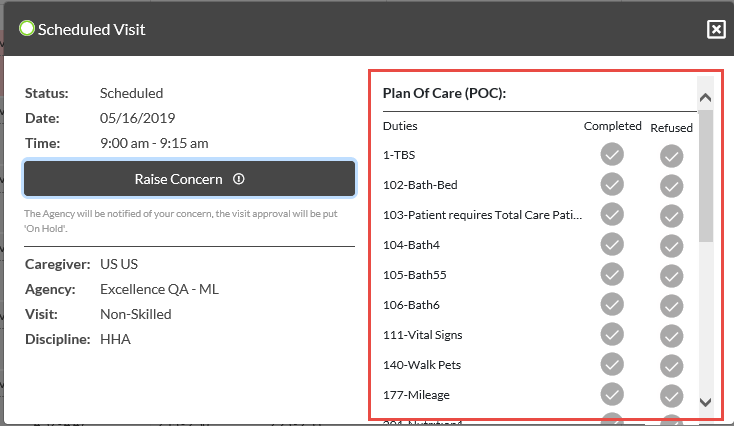Click the Raise Concern button
This screenshot has width=734, height=426.
click(x=190, y=179)
